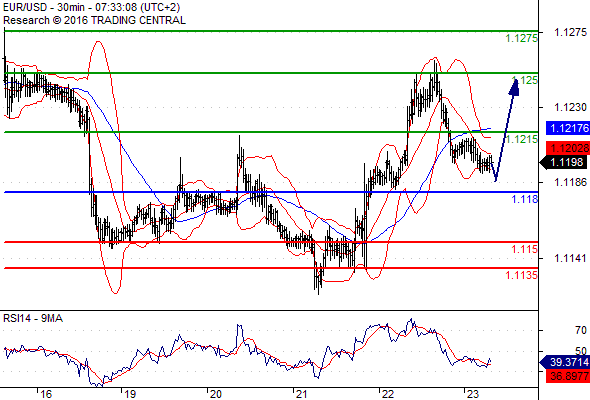
Task: Click date 20 on the time axis
Action: (216, 394)
